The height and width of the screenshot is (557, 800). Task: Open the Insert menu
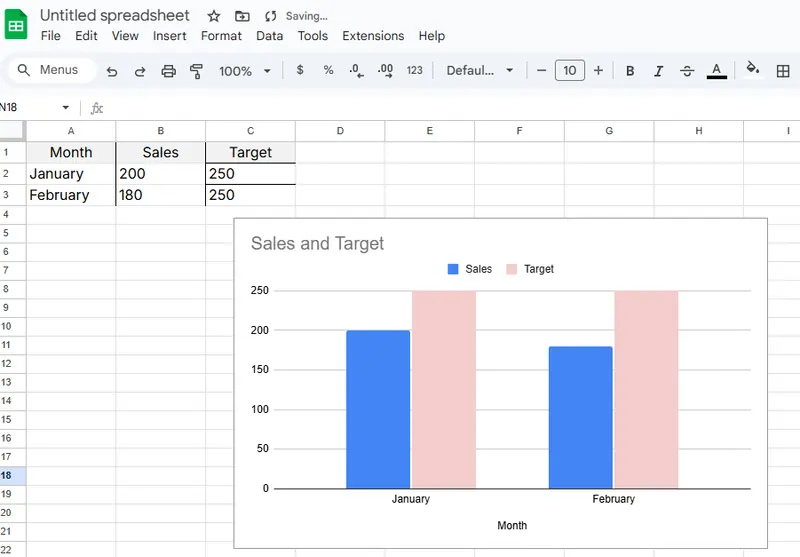pyautogui.click(x=170, y=36)
